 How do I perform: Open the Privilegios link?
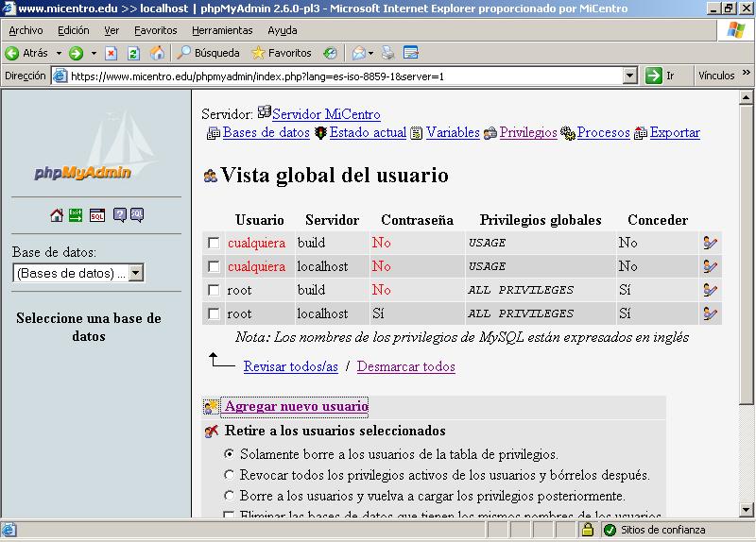coord(528,132)
